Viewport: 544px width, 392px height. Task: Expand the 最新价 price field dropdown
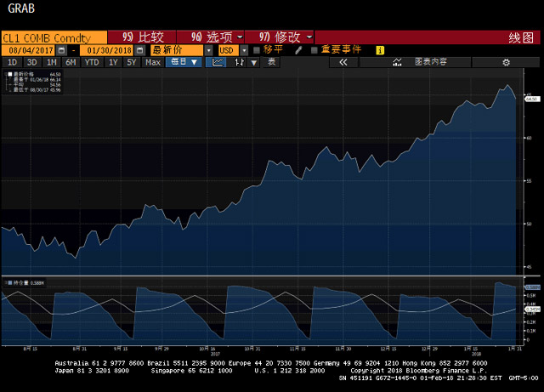(209, 50)
